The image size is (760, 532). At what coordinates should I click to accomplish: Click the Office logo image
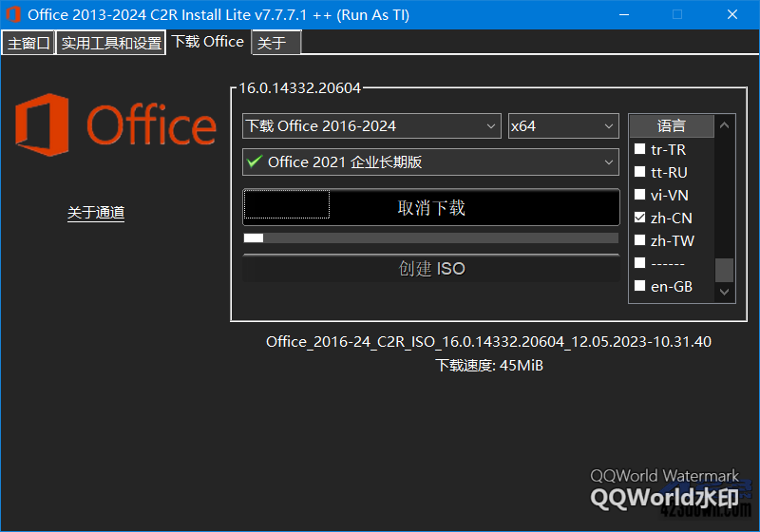pyautogui.click(x=115, y=125)
